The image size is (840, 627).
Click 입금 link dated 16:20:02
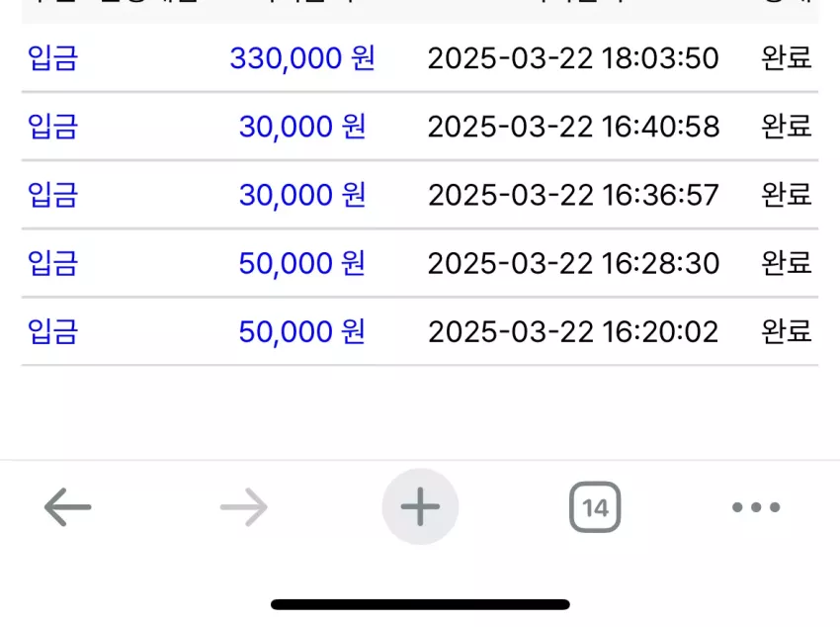[53, 331]
